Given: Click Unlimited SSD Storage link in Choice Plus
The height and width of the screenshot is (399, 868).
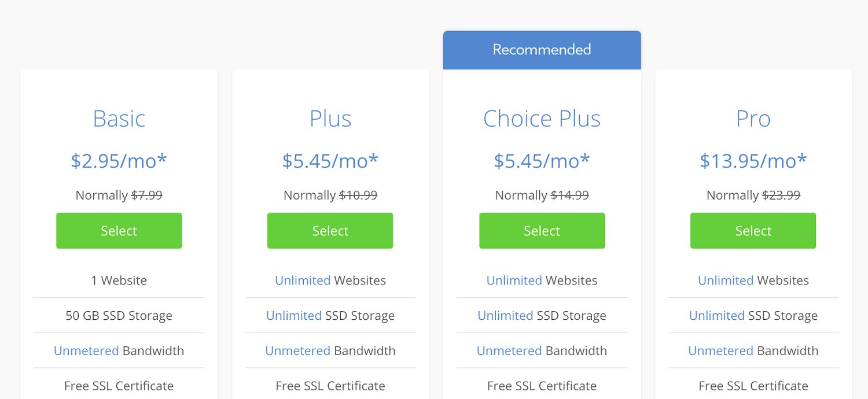Looking at the screenshot, I should click(x=505, y=316).
